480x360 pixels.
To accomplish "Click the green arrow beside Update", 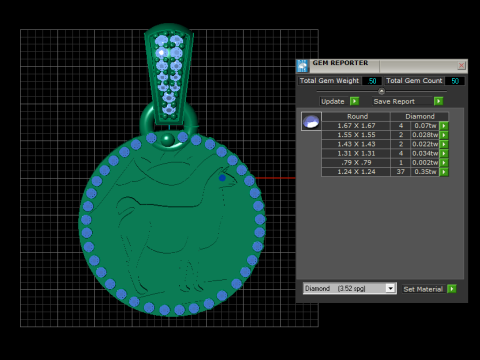I will coord(355,101).
